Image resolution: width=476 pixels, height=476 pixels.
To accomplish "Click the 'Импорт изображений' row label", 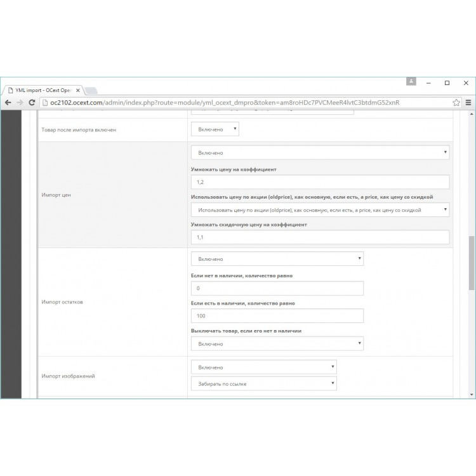I will (x=69, y=376).
